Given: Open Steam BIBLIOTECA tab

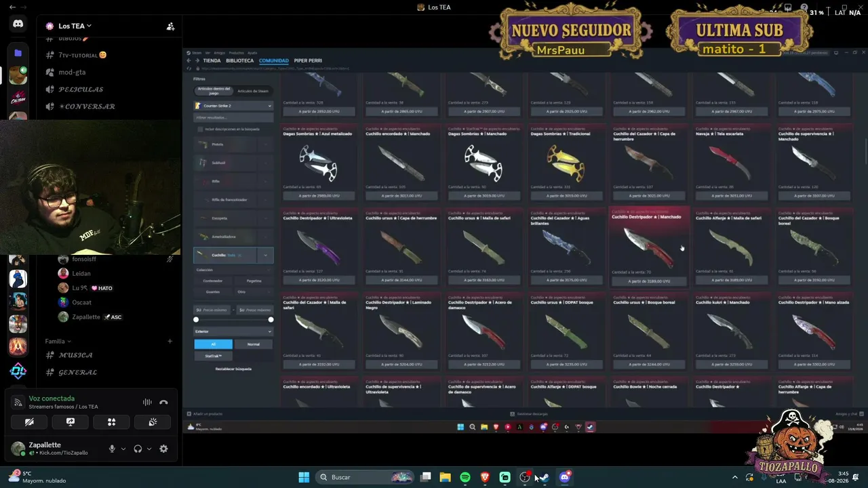Looking at the screenshot, I should [x=240, y=60].
